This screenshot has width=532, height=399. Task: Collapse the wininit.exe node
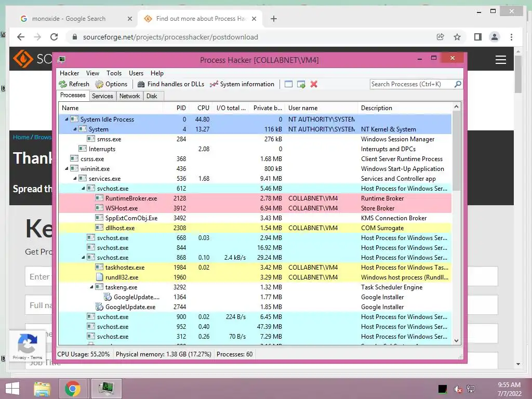tap(66, 169)
